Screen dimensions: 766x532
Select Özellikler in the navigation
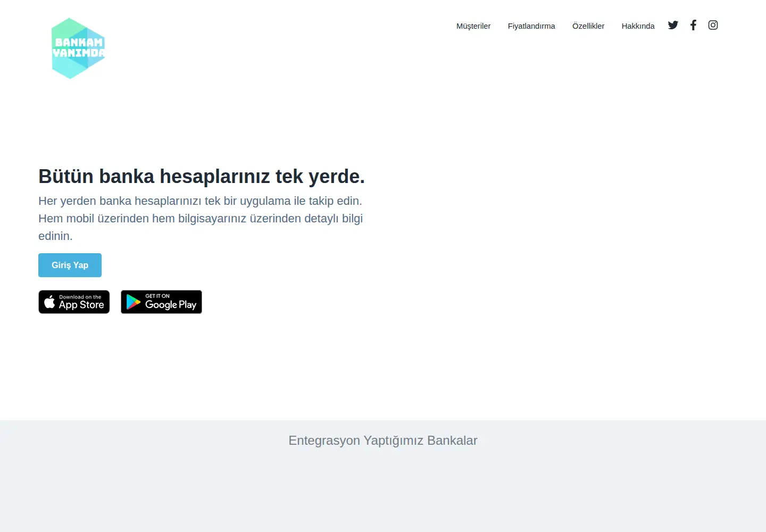pos(588,26)
